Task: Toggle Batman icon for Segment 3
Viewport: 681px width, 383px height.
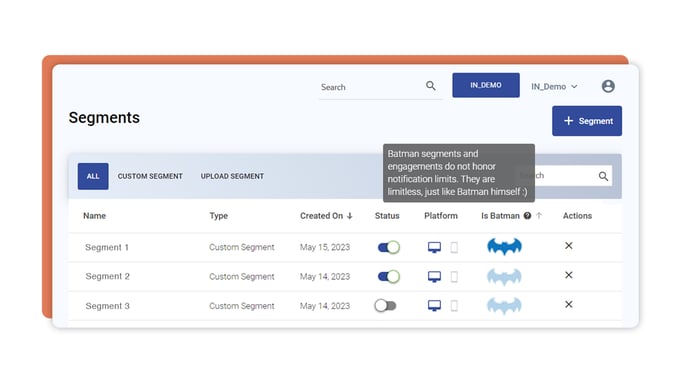Action: click(x=504, y=306)
